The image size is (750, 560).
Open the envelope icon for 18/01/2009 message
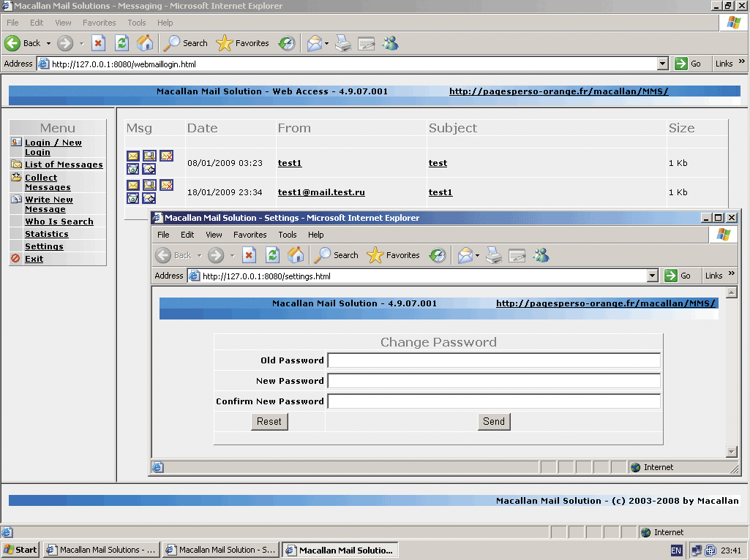click(133, 185)
